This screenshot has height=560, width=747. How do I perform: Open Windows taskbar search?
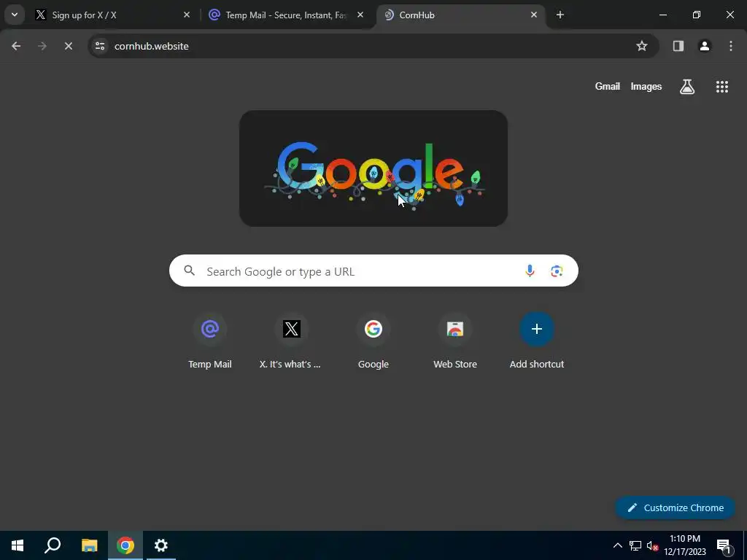click(x=53, y=545)
